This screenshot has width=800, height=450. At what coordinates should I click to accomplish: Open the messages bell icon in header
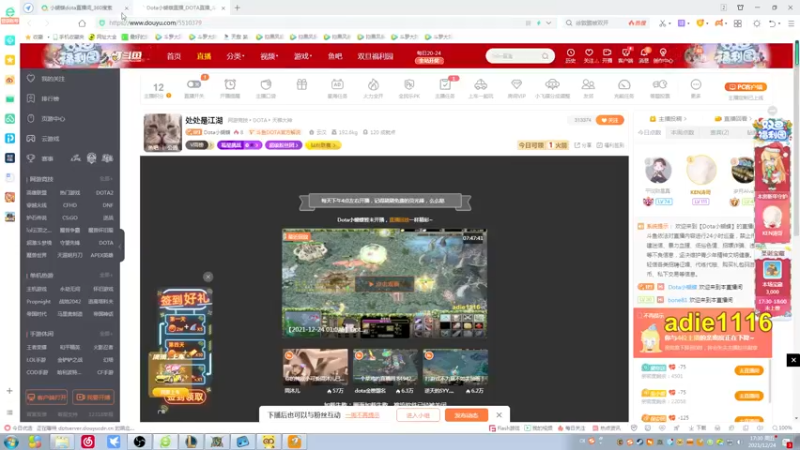644,53
